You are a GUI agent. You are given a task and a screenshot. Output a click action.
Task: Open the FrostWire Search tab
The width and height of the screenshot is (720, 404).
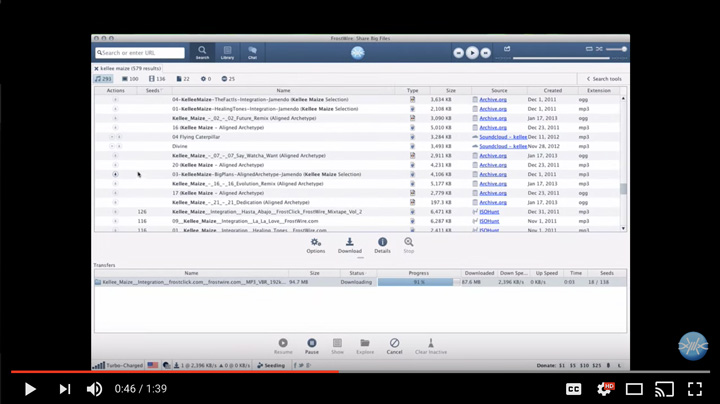pos(202,52)
